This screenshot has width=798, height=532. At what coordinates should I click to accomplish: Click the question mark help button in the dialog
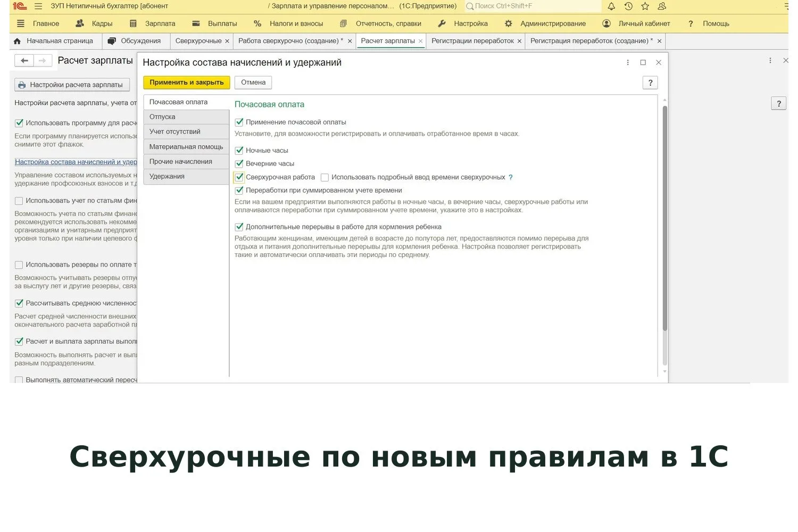[x=650, y=82]
